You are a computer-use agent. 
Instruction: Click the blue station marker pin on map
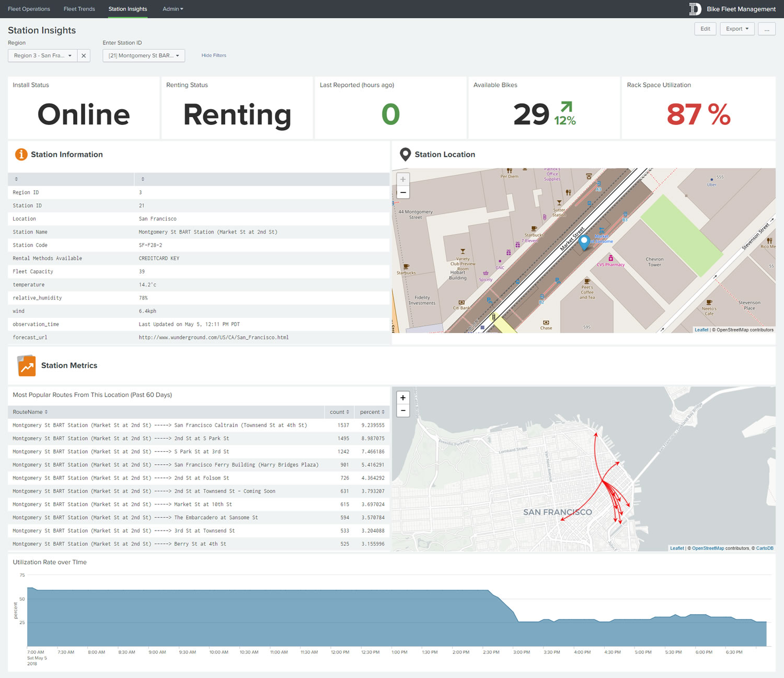[x=584, y=241]
